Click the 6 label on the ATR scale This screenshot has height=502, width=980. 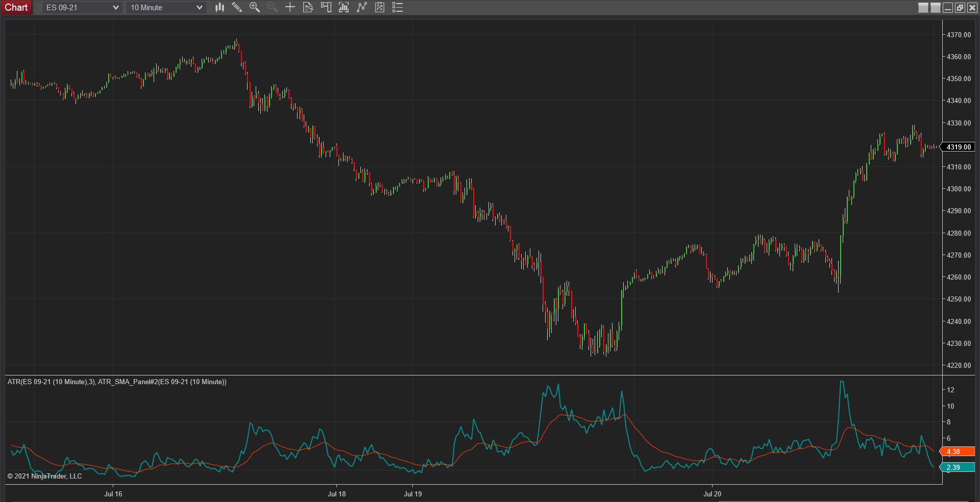949,438
